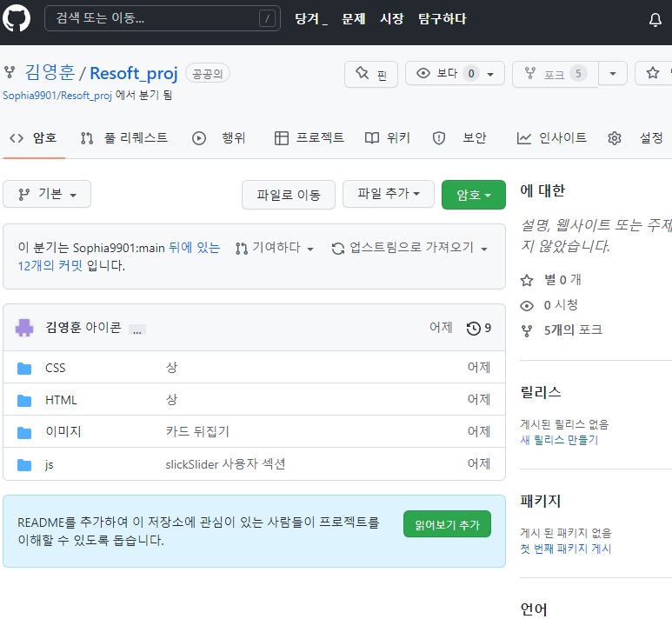Screen dimensions: 672x619
Task: Open the 별 0 개 stargazers link
Action: tap(550, 280)
